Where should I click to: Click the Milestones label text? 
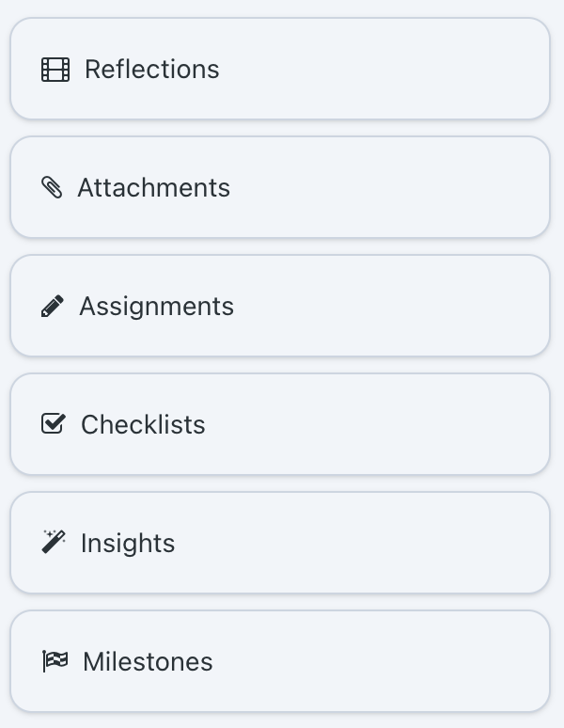click(x=148, y=661)
